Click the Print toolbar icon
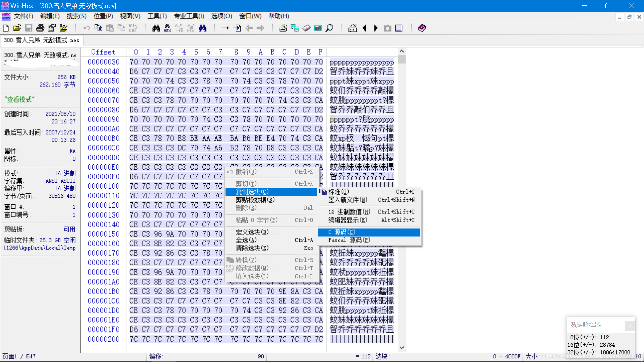This screenshot has height=362, width=644. 40,28
